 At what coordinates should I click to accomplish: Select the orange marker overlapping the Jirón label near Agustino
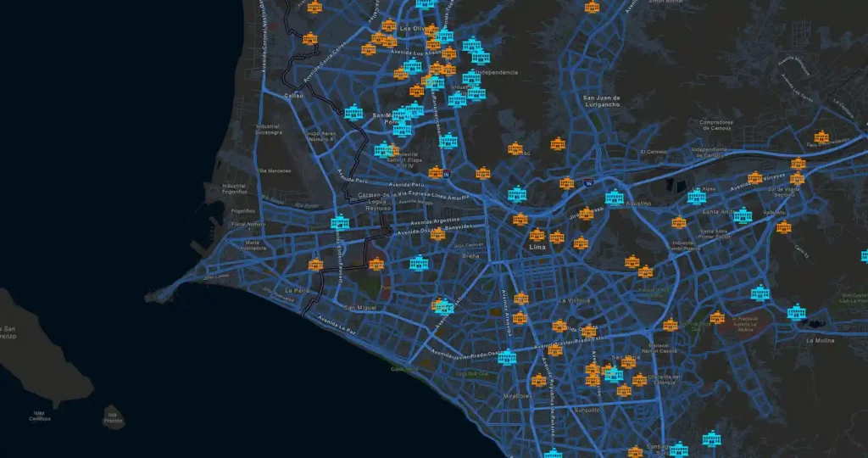[x=587, y=214]
